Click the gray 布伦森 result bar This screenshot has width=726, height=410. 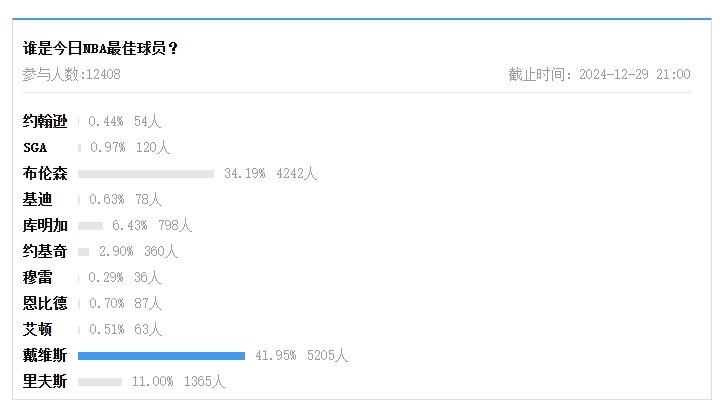click(146, 174)
